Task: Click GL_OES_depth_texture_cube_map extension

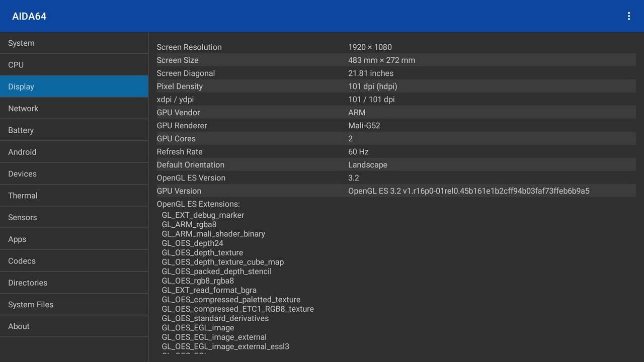Action: (x=223, y=262)
